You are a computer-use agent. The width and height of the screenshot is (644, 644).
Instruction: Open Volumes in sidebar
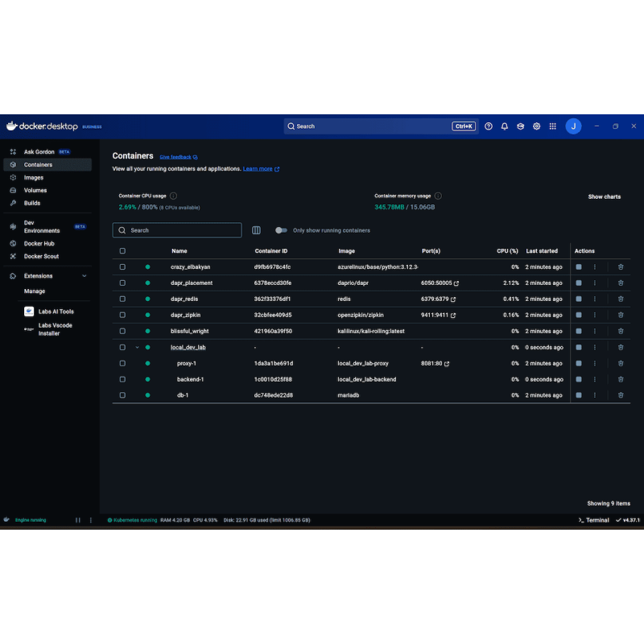35,190
